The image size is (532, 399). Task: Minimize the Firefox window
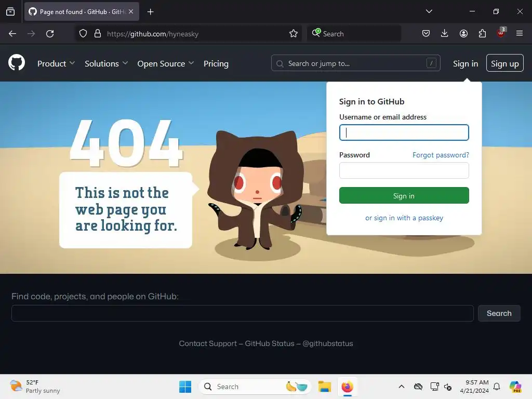click(x=472, y=11)
